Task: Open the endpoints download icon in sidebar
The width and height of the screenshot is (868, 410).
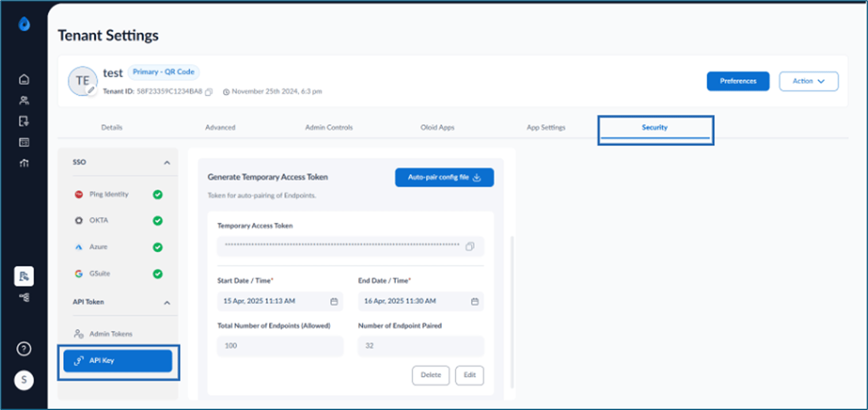Action: coord(24,121)
